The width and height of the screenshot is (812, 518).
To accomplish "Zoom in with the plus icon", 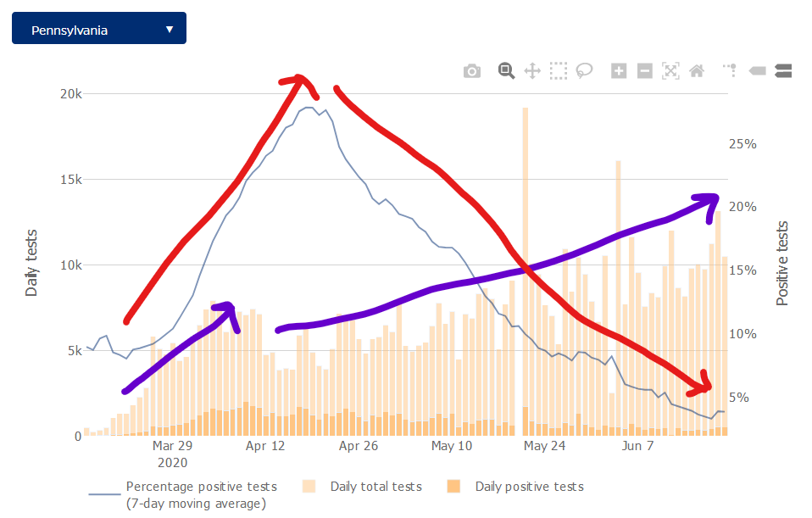I will (619, 71).
